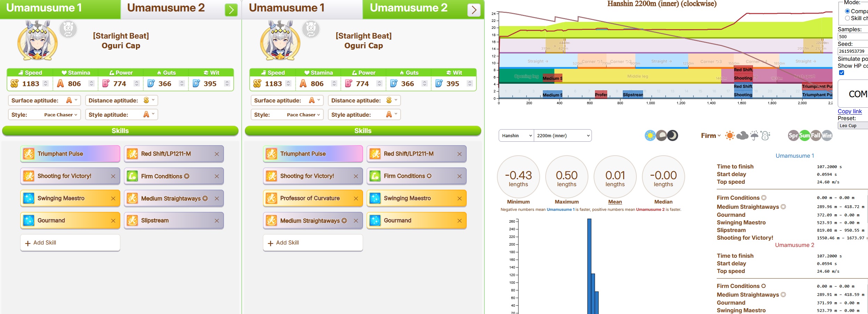The height and width of the screenshot is (314, 868).
Task: Click the Copy link hyperlink
Action: 850,111
